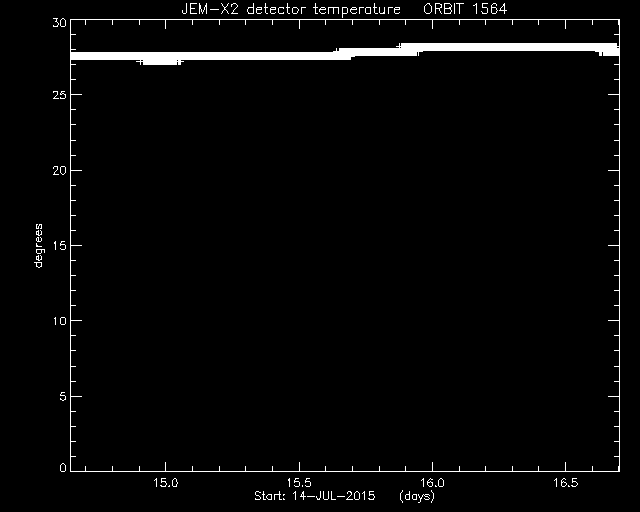Click the y-axis tick label 5
This screenshot has height=512, width=640.
pos(63,396)
